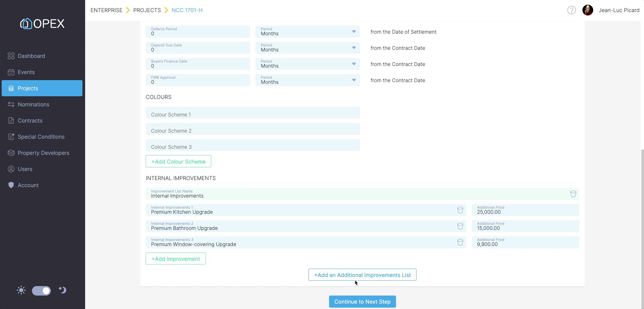Open the help question mark icon
The height and width of the screenshot is (309, 644).
571,10
